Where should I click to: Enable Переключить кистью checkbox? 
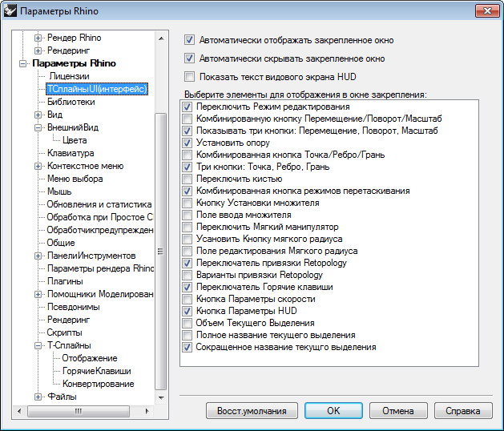click(x=187, y=179)
